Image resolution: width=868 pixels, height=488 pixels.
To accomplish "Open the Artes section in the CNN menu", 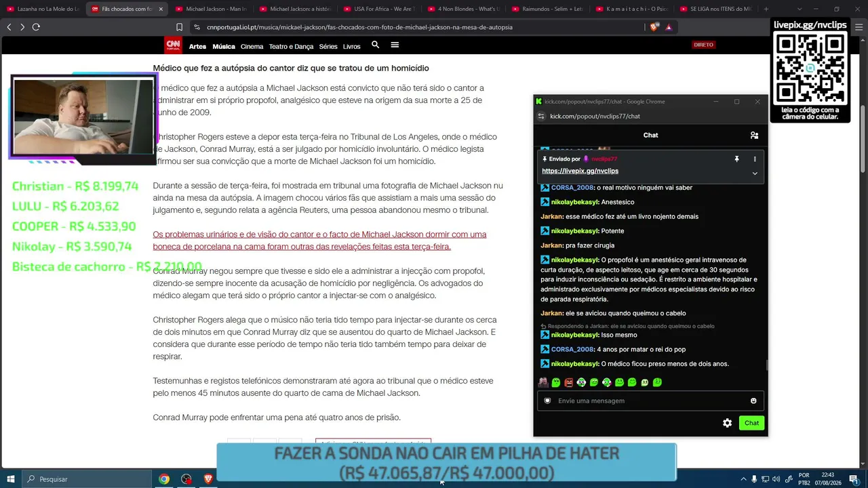I will [197, 46].
